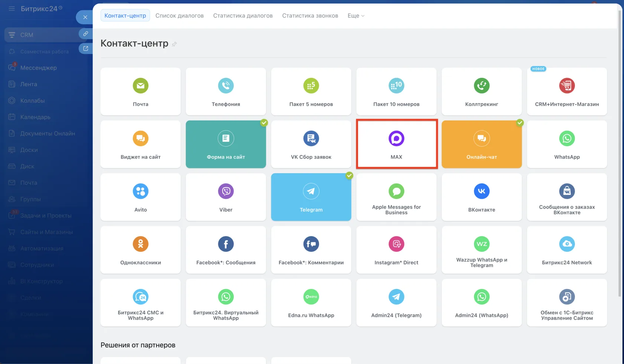Copy the page link via chain icon
Viewport: 624px width, 364px height.
tap(86, 34)
